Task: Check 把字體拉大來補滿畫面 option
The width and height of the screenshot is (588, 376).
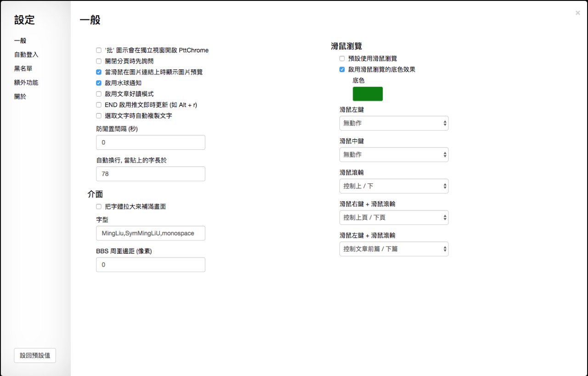Action: click(99, 206)
